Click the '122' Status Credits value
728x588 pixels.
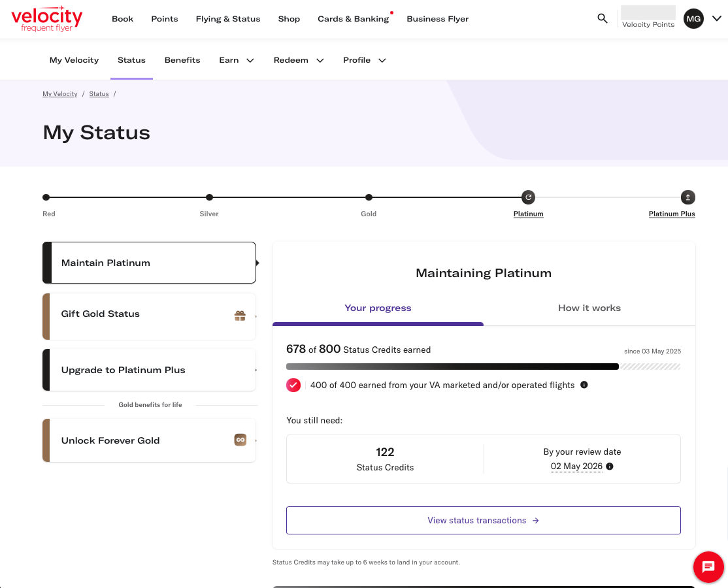point(385,452)
